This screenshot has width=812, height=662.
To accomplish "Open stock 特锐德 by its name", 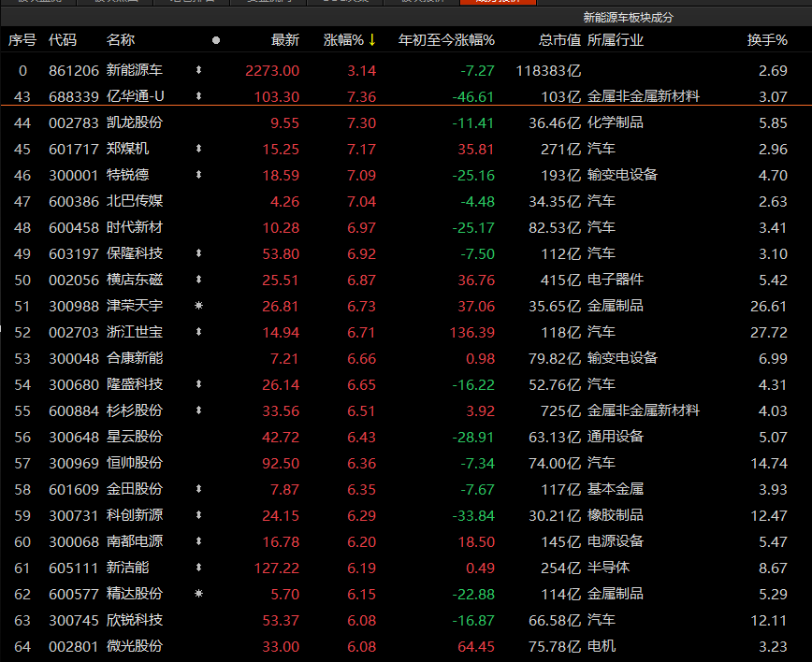I will click(127, 175).
